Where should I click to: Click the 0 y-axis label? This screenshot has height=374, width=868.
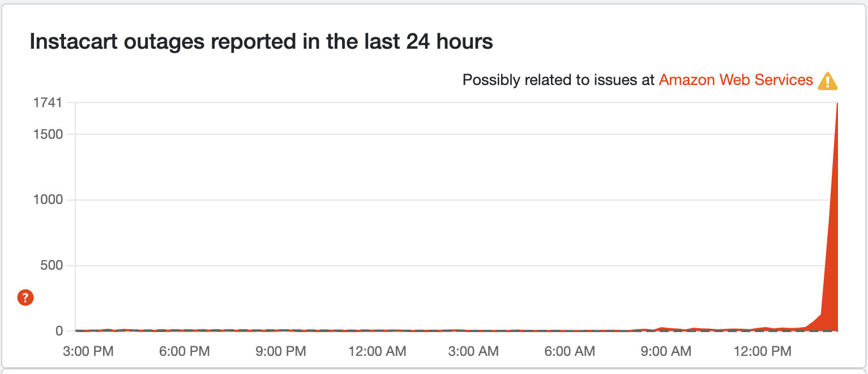click(x=57, y=331)
